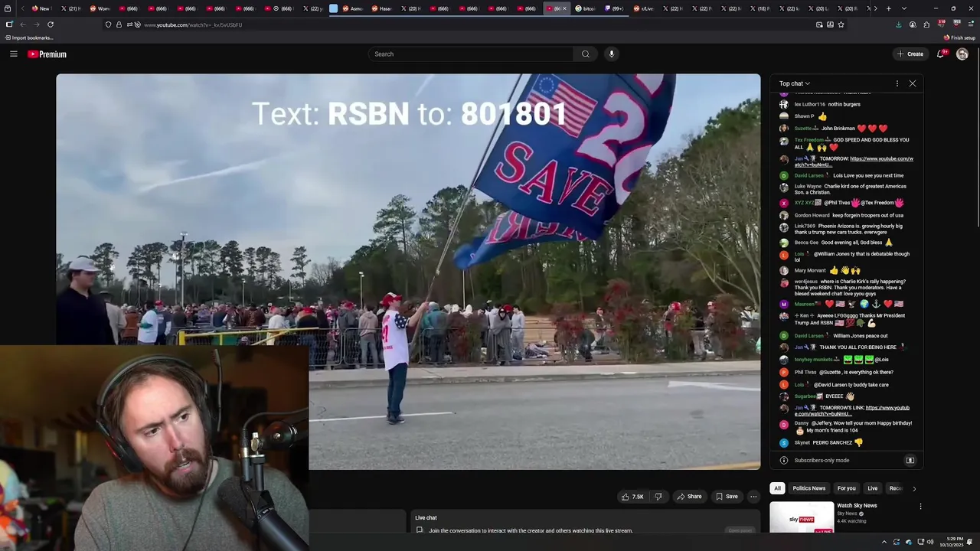The width and height of the screenshot is (980, 551).
Task: Open the Watch Sky News video title
Action: click(x=857, y=506)
